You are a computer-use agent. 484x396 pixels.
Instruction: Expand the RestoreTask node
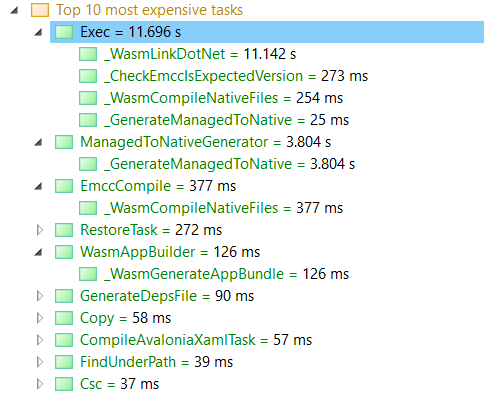(x=40, y=230)
